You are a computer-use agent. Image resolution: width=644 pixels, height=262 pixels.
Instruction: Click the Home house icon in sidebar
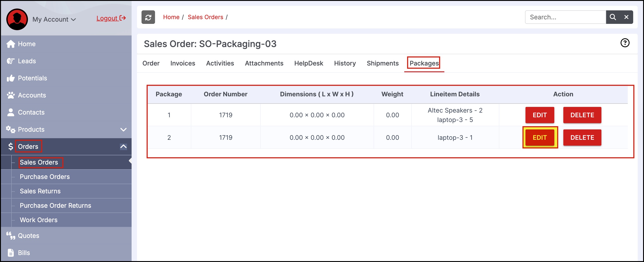[x=11, y=44]
